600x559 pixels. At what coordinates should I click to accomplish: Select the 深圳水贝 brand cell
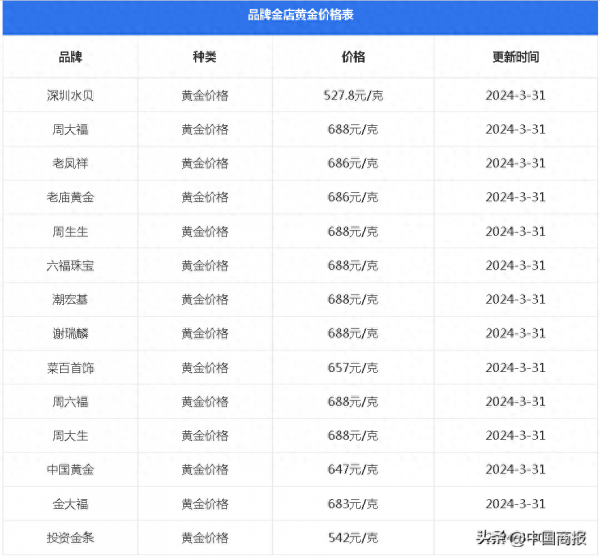pos(71,95)
